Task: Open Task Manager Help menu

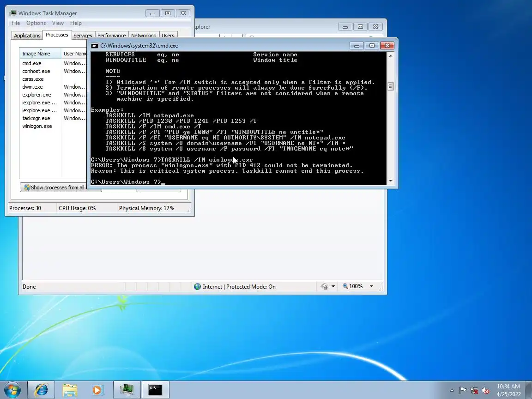Action: click(x=76, y=23)
